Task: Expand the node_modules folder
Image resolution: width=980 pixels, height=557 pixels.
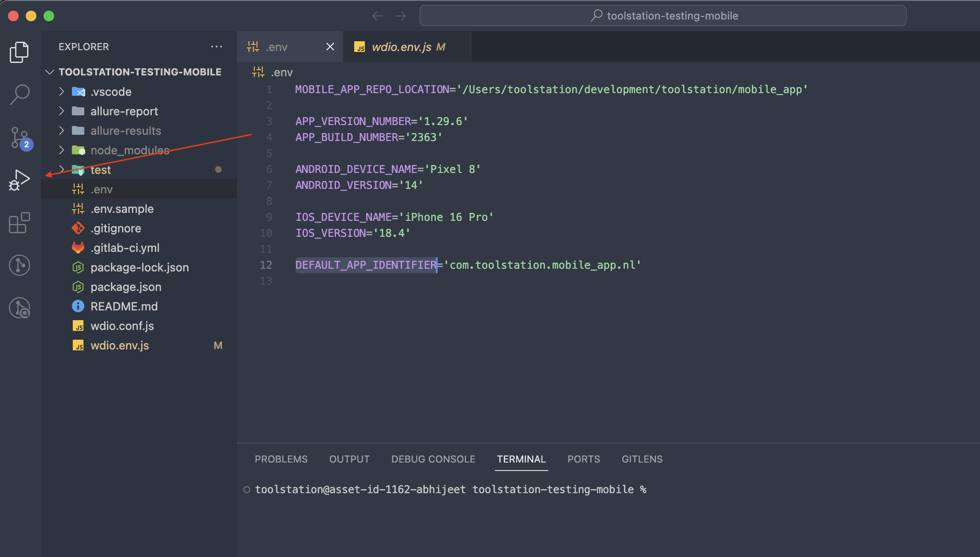Action: tap(61, 150)
